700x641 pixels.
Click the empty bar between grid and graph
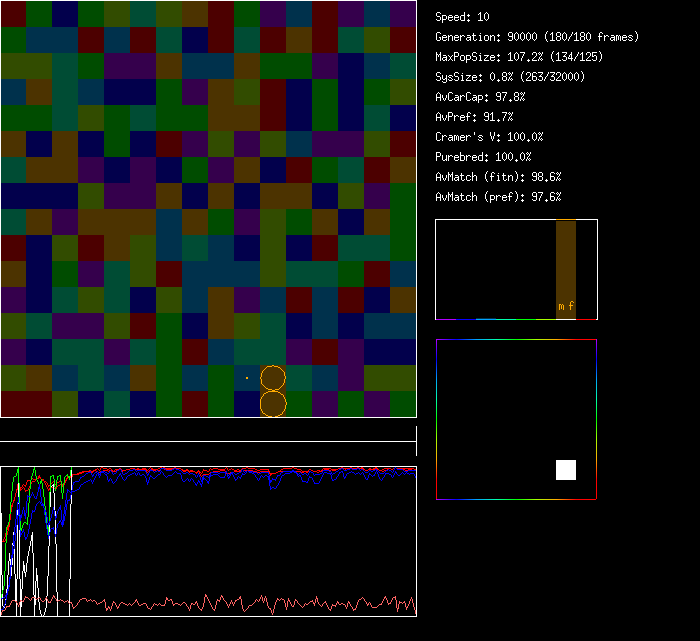pos(208,434)
